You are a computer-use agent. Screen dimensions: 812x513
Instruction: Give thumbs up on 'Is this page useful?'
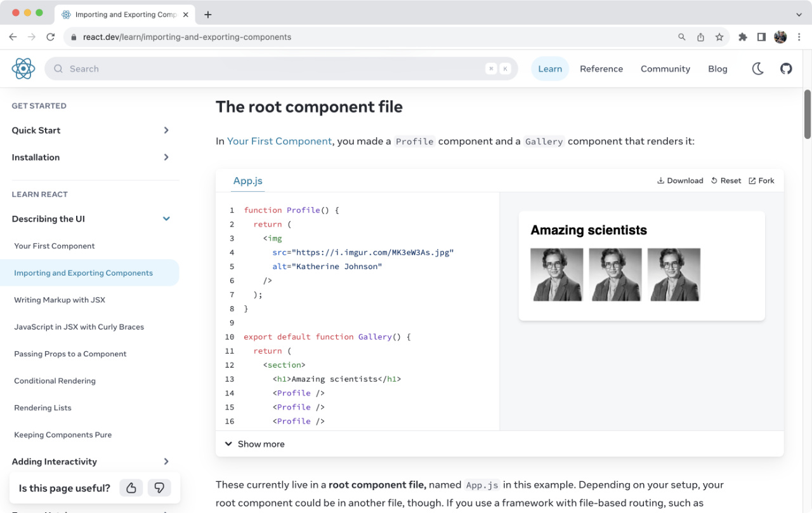click(131, 488)
